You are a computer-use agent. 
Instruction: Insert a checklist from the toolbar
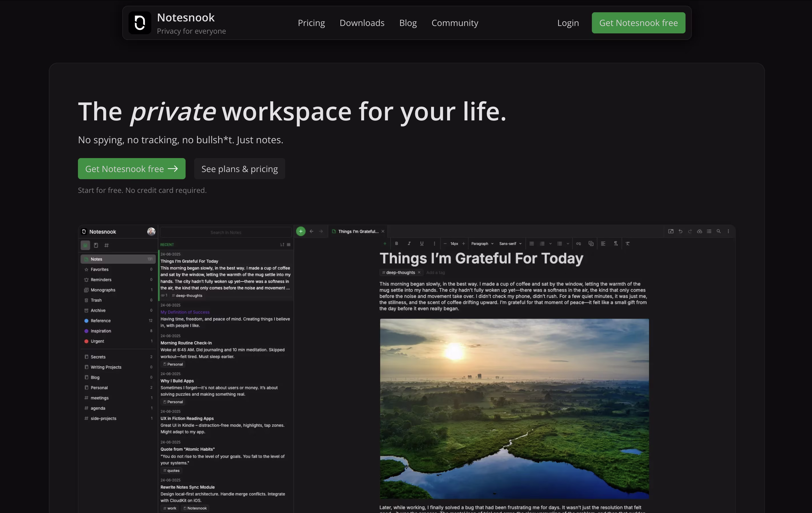coord(531,243)
